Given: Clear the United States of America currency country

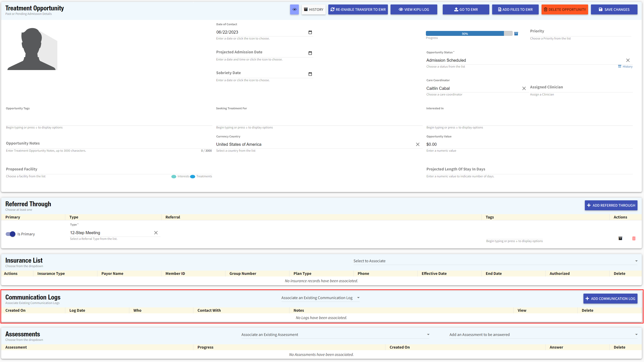Looking at the screenshot, I should pyautogui.click(x=418, y=144).
